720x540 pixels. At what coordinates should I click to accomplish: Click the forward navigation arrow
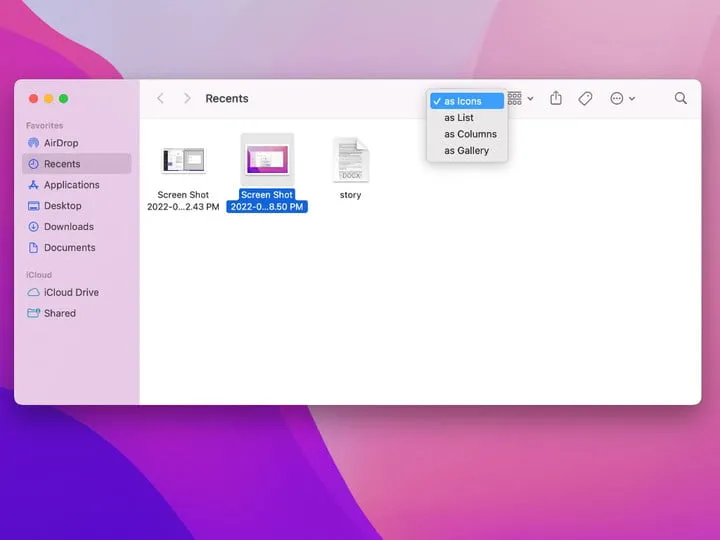pos(187,98)
